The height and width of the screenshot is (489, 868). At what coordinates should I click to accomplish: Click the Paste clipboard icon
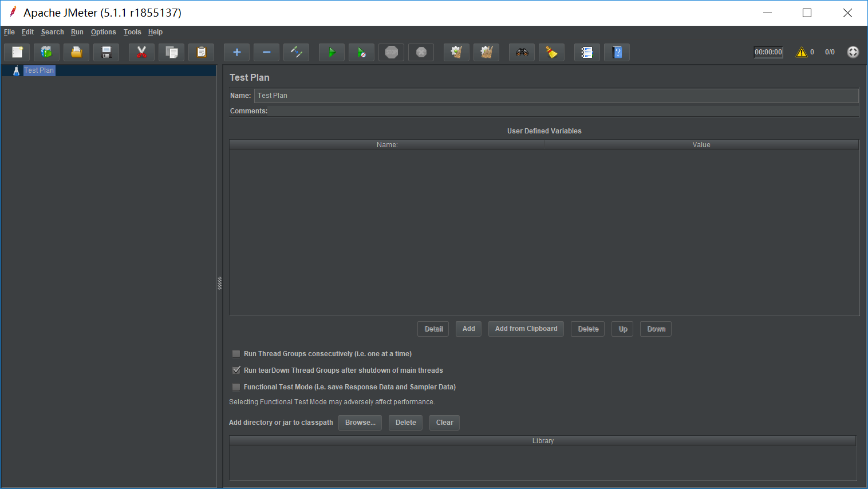click(202, 52)
